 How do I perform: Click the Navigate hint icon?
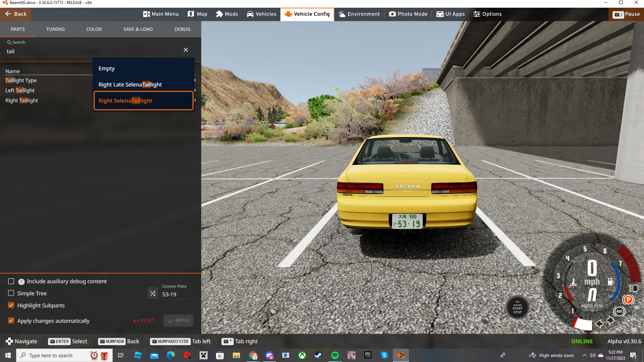pyautogui.click(x=9, y=341)
